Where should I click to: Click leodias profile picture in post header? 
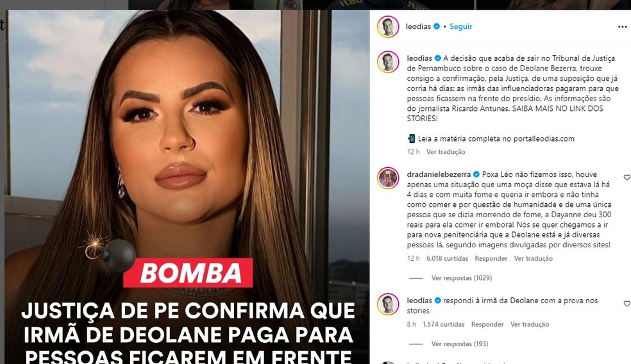pyautogui.click(x=388, y=26)
